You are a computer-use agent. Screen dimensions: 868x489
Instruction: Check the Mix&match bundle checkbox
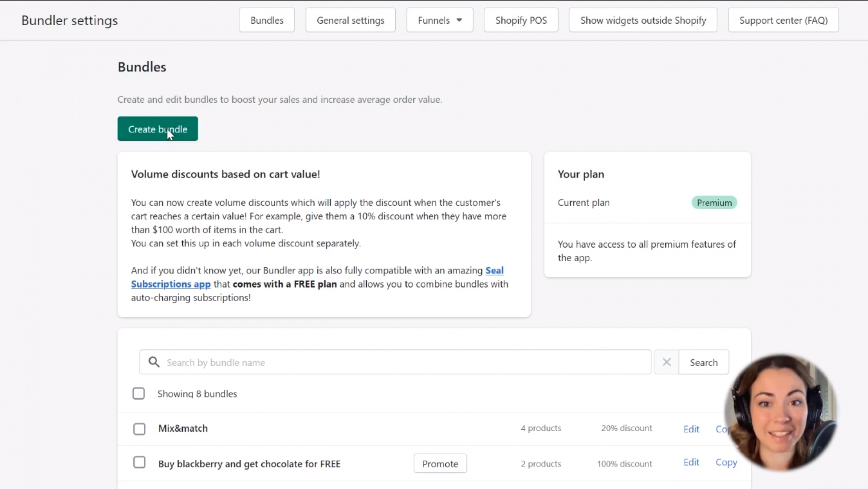click(139, 429)
